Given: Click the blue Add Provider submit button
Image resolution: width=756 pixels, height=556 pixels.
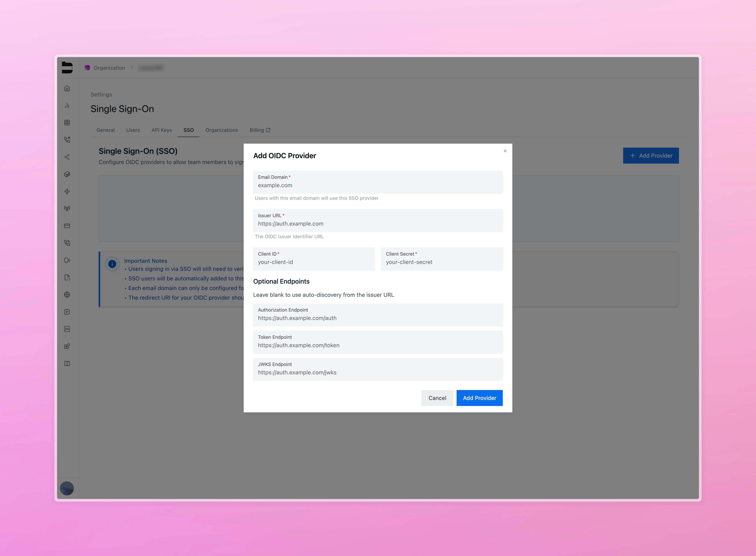Looking at the screenshot, I should pos(479,398).
